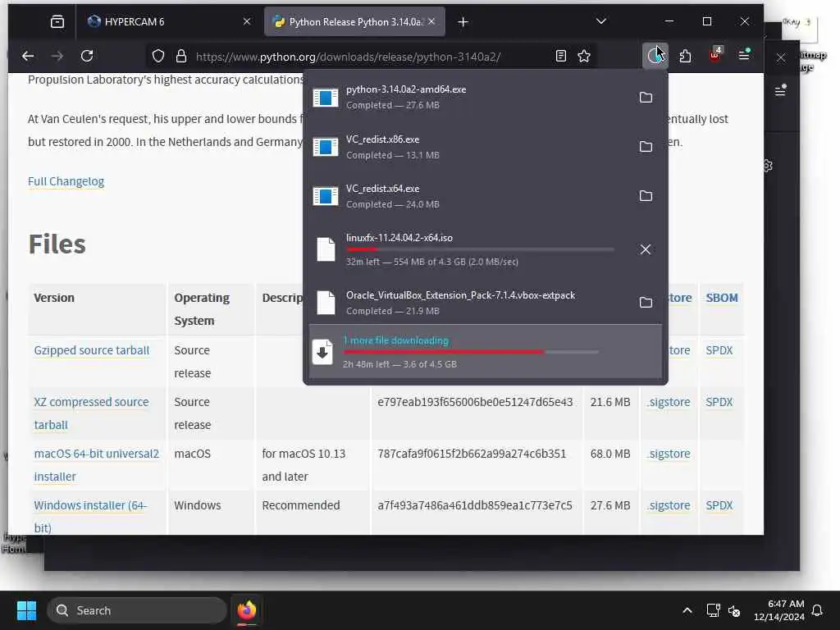840x630 pixels.
Task: Click Firefox icon in the taskbar
Action: click(246, 610)
